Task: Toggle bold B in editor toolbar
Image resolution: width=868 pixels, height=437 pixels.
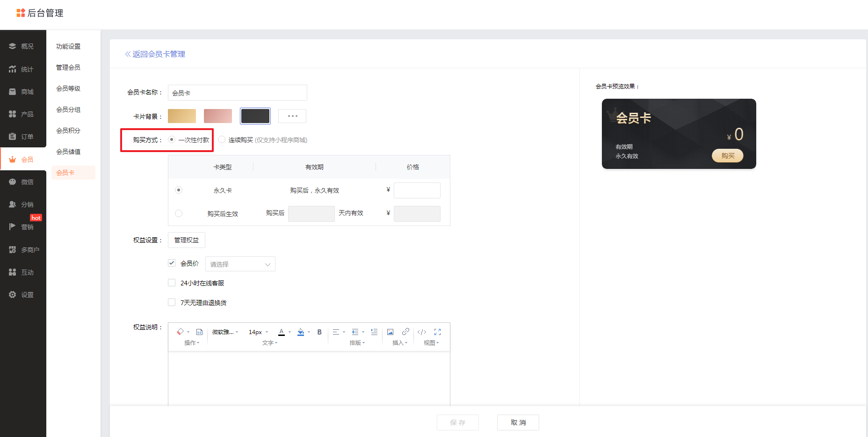Action: coord(319,332)
